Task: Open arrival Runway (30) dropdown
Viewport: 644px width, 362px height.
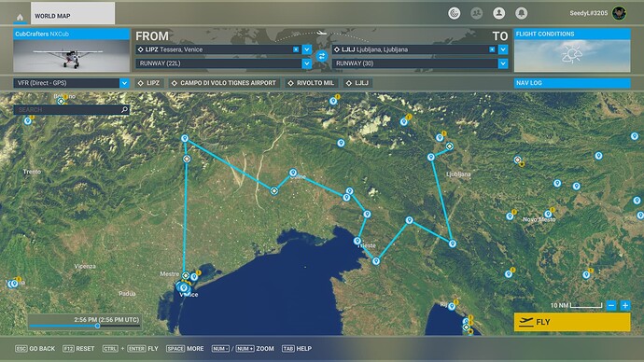Action: 503,63
